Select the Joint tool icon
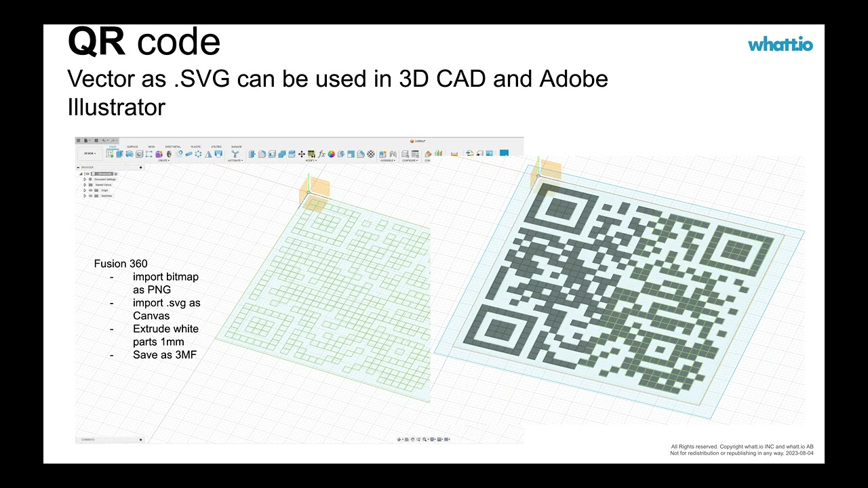 pyautogui.click(x=393, y=154)
